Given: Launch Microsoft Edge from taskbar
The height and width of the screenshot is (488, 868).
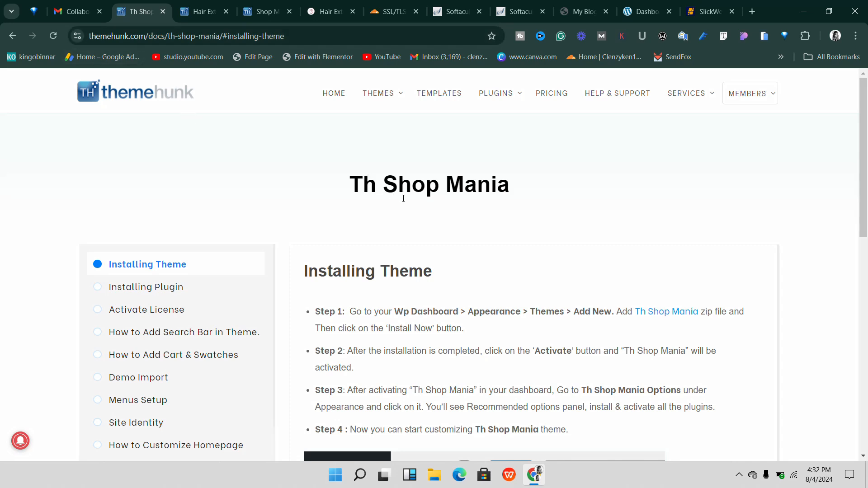Looking at the screenshot, I should pyautogui.click(x=459, y=475).
